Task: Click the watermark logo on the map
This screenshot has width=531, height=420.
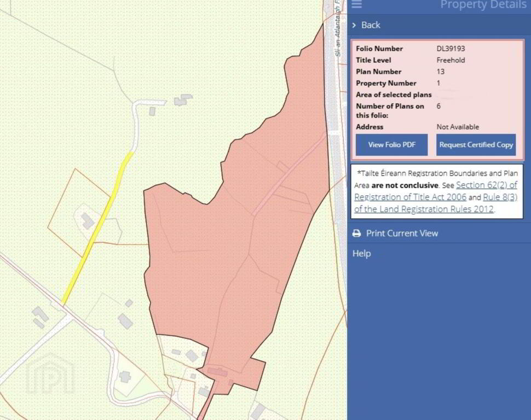Action: [50, 375]
